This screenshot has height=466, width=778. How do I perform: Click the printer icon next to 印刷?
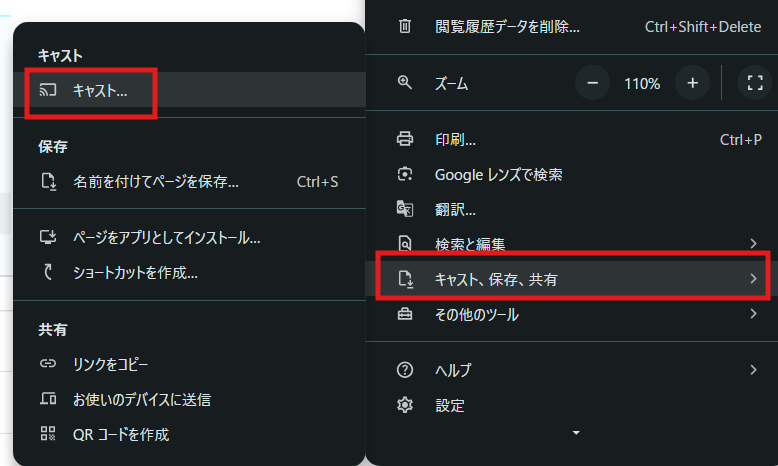click(405, 139)
